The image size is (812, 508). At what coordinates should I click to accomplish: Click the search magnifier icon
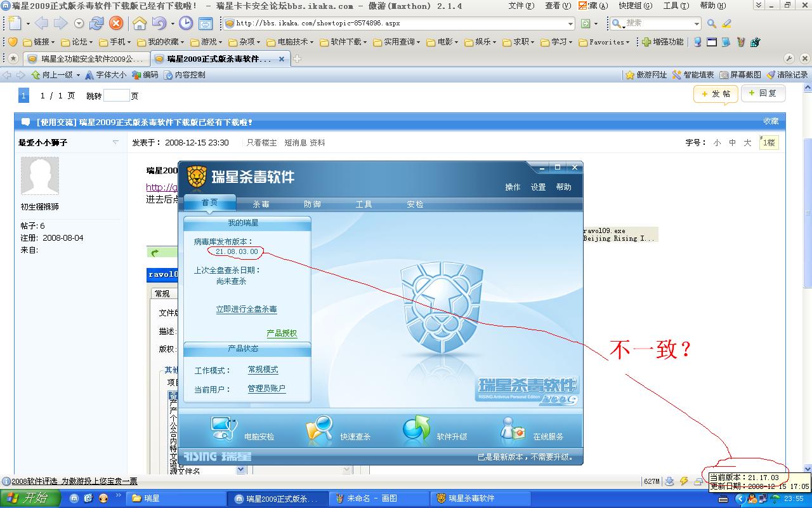pos(712,23)
